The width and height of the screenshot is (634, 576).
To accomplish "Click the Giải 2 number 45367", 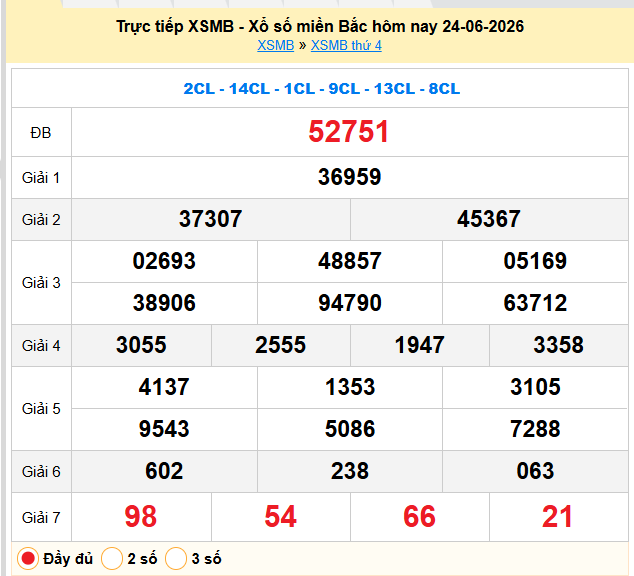I will tap(489, 219).
